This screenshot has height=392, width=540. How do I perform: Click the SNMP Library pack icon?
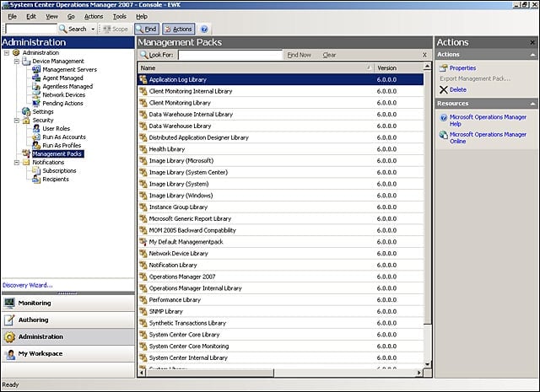[x=143, y=311]
